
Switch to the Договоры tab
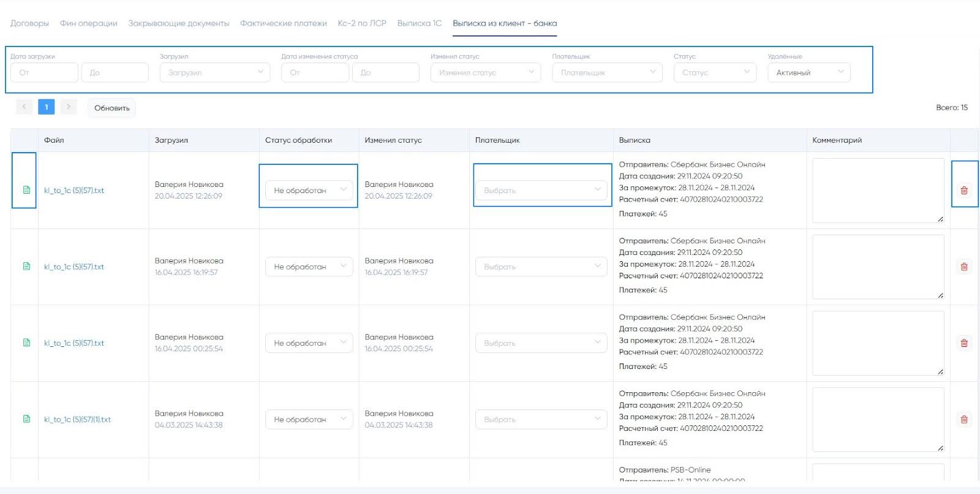pyautogui.click(x=29, y=23)
